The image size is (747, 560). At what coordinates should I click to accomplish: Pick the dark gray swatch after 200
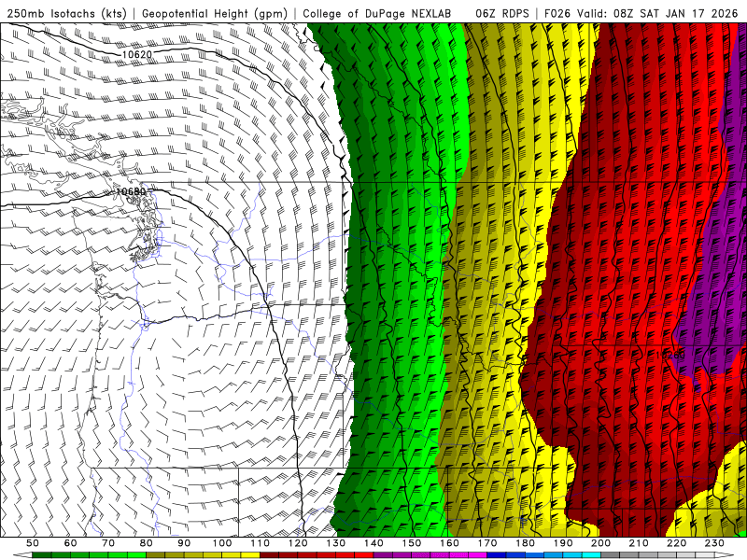611,555
